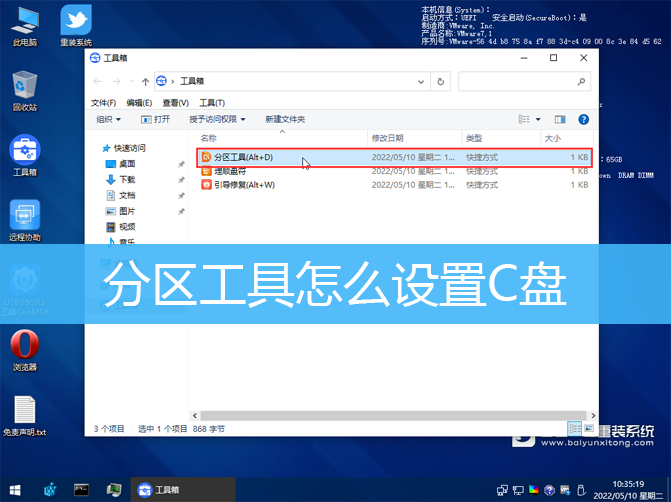Image resolution: width=671 pixels, height=502 pixels.
Task: Expand the 授予访问权限 dropdown
Action: (217, 119)
